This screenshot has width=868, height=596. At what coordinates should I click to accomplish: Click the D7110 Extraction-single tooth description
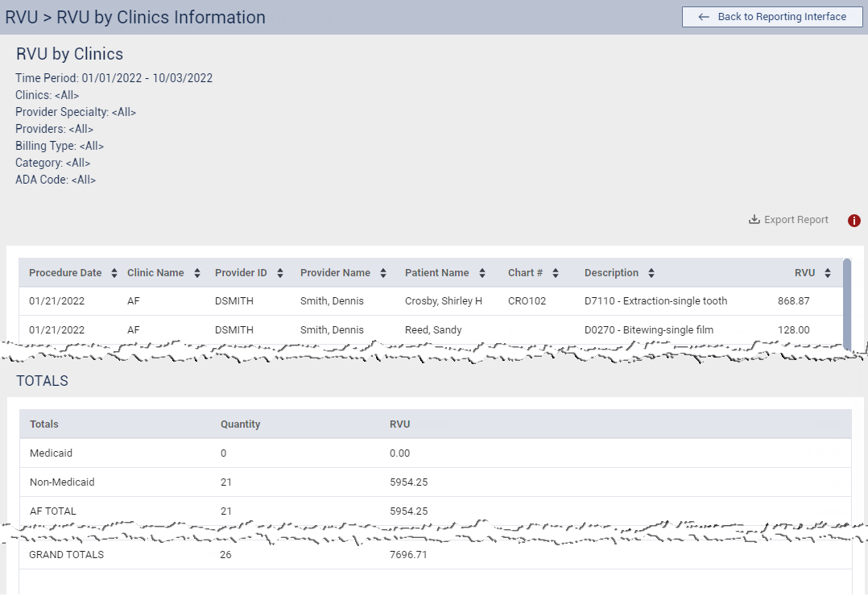tap(655, 301)
